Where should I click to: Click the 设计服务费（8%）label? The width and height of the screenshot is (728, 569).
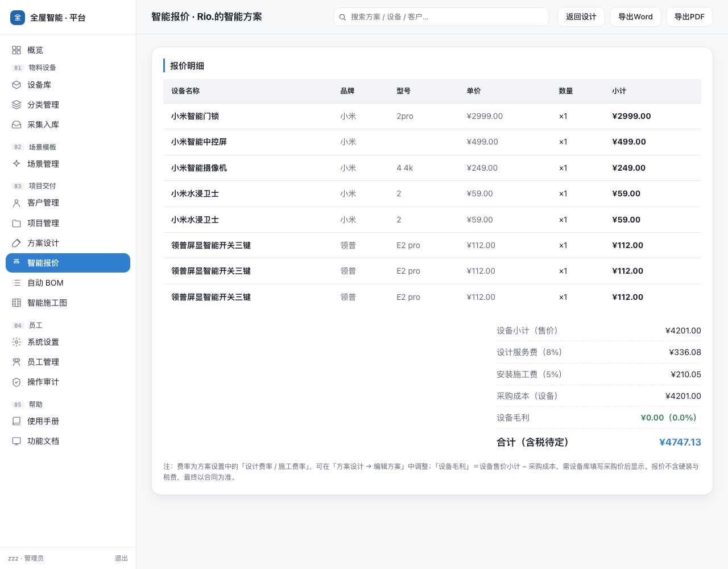click(529, 352)
